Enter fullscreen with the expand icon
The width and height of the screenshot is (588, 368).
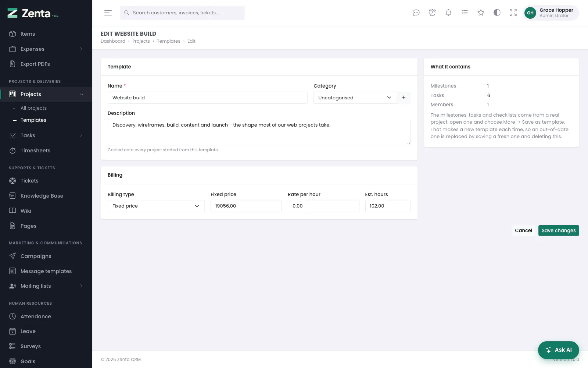coord(513,13)
